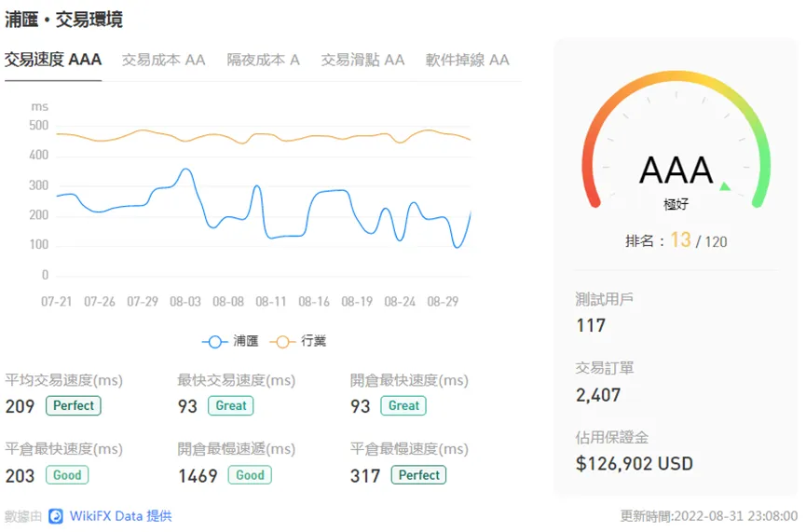Click the WikiFX logo icon
806x532 pixels.
[x=56, y=516]
